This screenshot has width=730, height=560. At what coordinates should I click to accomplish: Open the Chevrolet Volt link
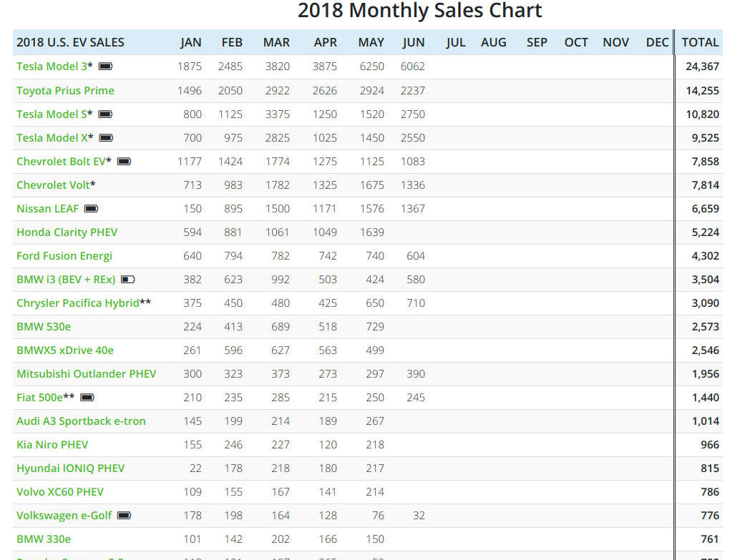pyautogui.click(x=53, y=185)
